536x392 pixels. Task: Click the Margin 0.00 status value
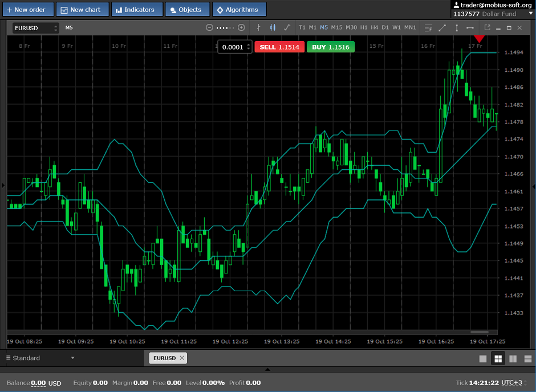tap(140, 383)
